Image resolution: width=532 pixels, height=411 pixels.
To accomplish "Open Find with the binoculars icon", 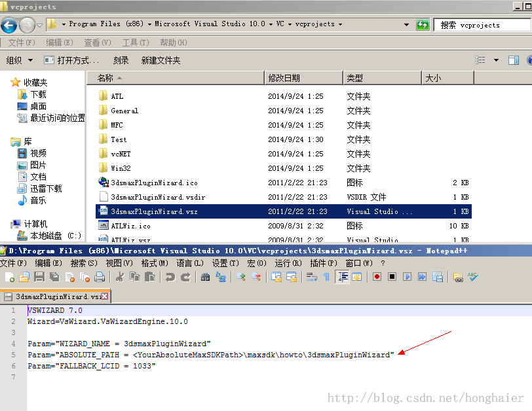I will 205,277.
